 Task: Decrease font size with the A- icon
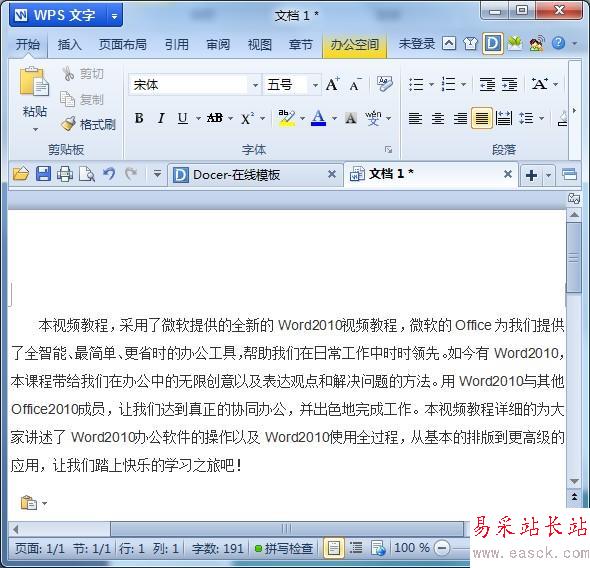[355, 85]
